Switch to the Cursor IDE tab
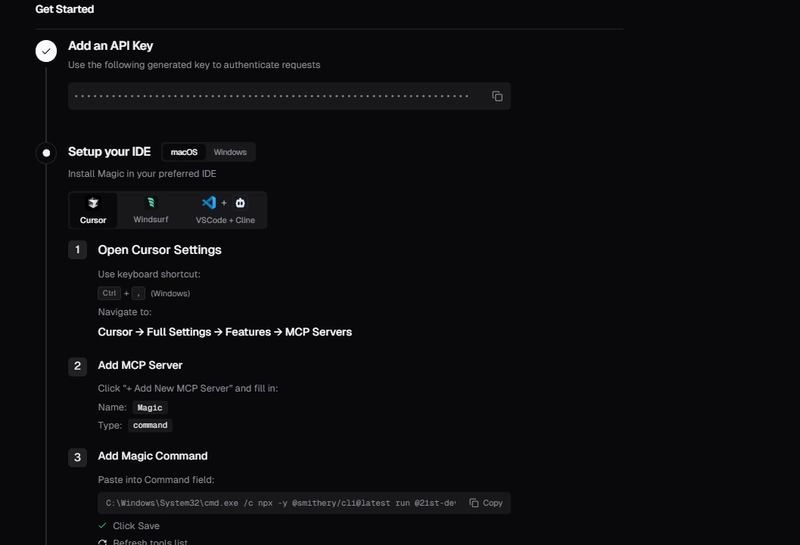Viewport: 800px width, 545px height. pos(93,210)
